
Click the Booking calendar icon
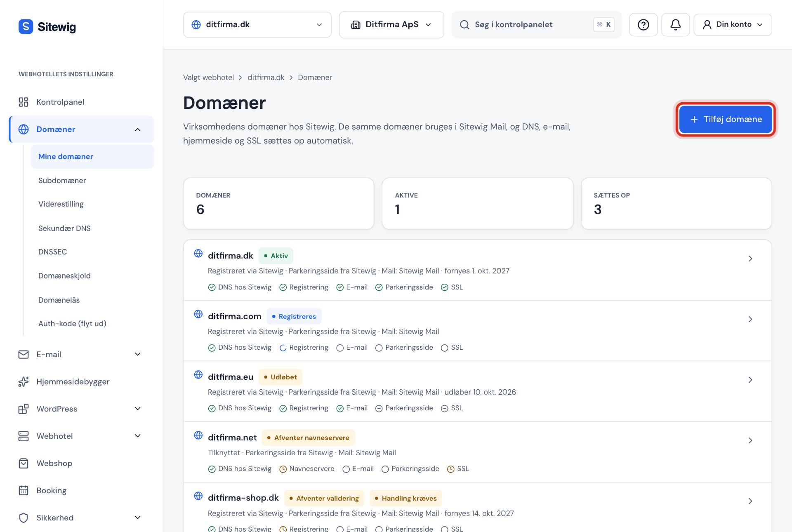click(24, 490)
